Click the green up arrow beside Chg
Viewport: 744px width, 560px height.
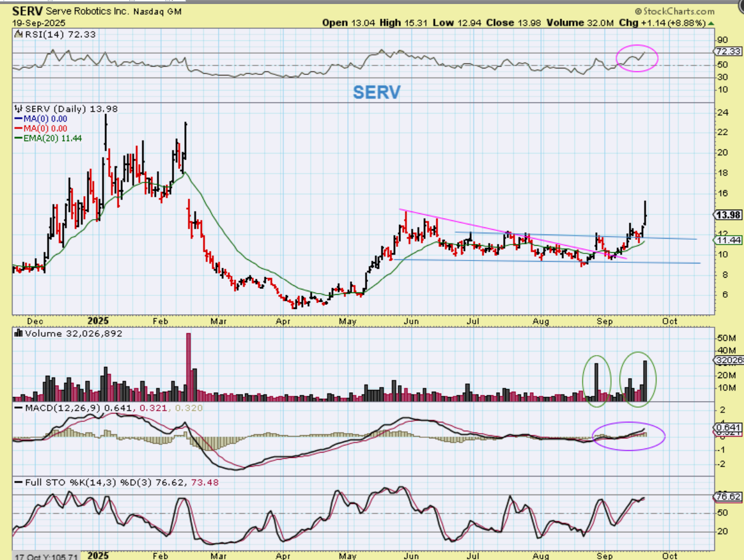tap(712, 23)
